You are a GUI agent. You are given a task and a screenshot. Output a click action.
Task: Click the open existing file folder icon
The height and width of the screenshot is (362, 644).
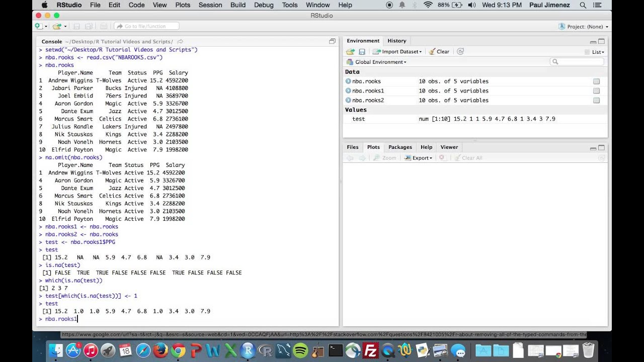pyautogui.click(x=56, y=26)
